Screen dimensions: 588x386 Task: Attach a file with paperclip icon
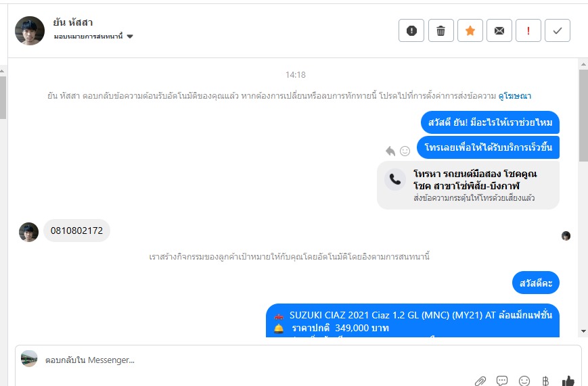click(x=480, y=381)
